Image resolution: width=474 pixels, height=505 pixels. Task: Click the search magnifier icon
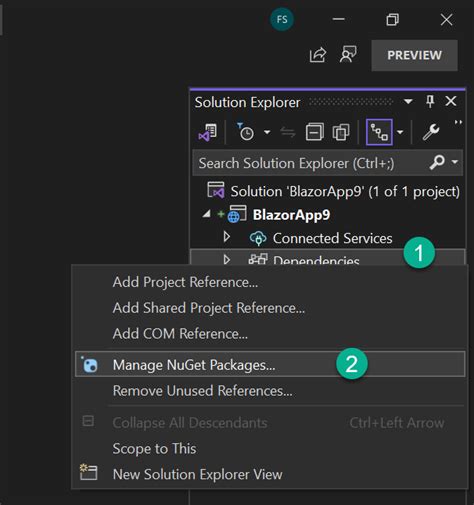(437, 162)
